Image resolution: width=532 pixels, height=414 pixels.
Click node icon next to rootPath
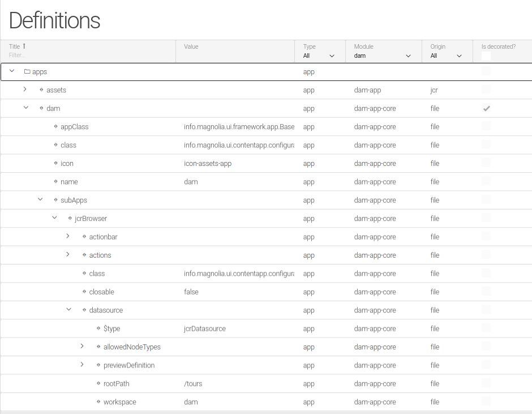coord(98,383)
